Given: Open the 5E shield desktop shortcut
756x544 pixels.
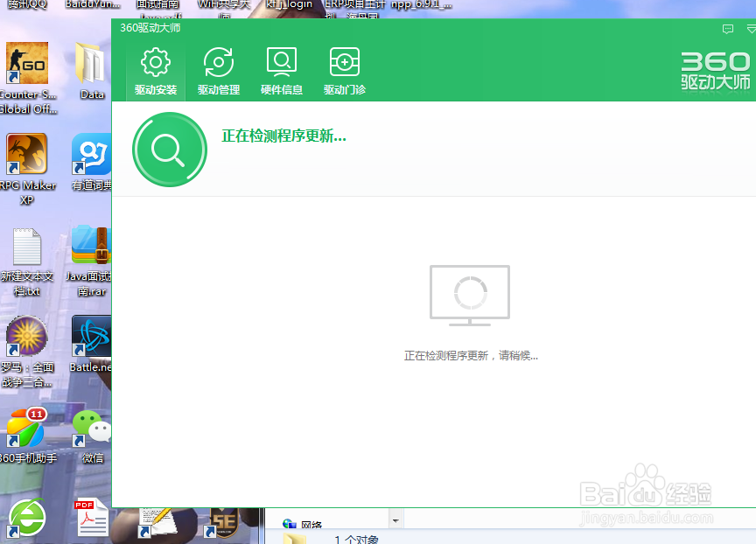Looking at the screenshot, I should 221,522.
